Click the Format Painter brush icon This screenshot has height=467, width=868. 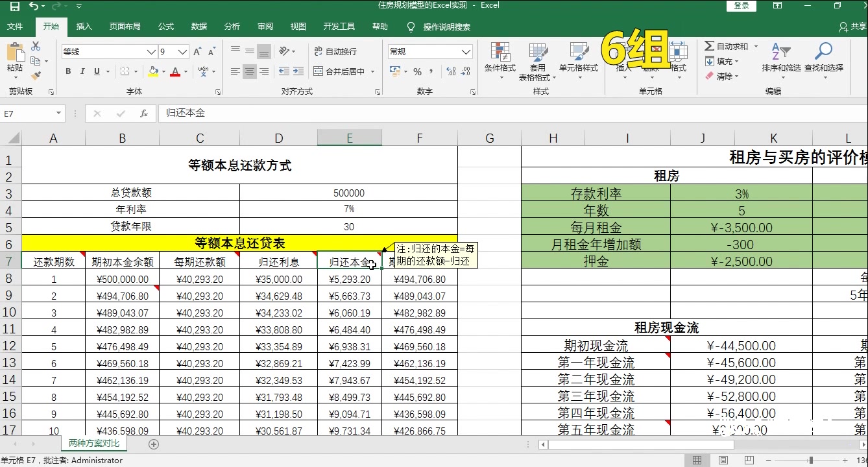point(36,75)
